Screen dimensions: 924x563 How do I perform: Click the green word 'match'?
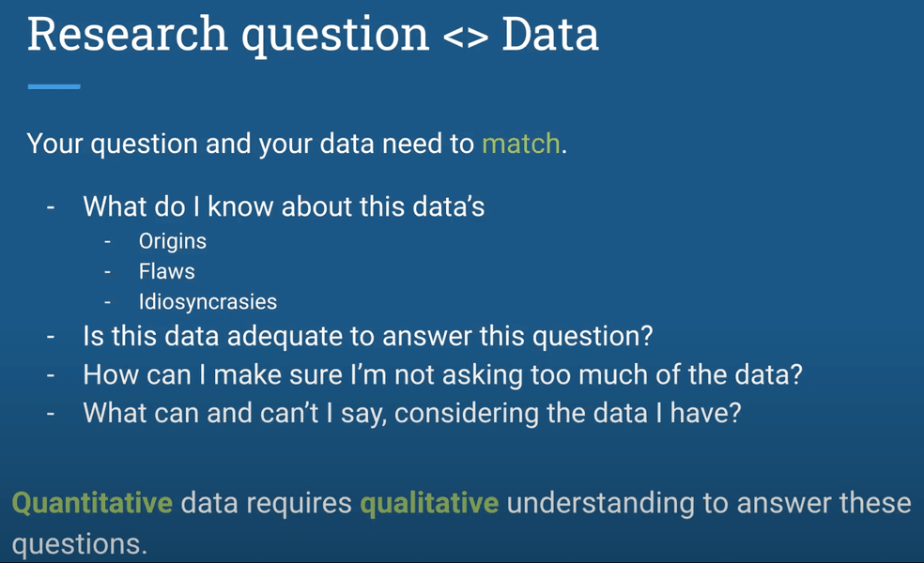click(521, 144)
